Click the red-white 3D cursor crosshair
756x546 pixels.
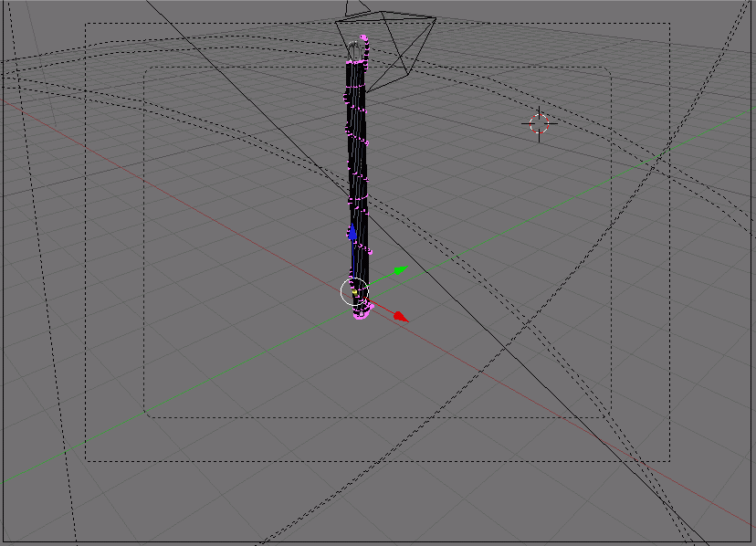pyautogui.click(x=539, y=124)
